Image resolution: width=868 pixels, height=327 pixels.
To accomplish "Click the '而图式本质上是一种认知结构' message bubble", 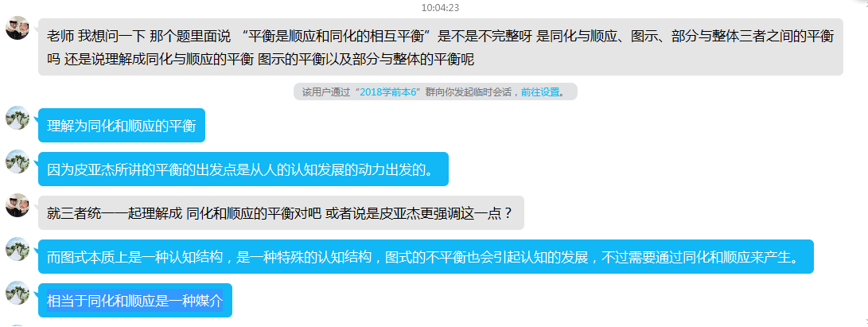I will (426, 256).
